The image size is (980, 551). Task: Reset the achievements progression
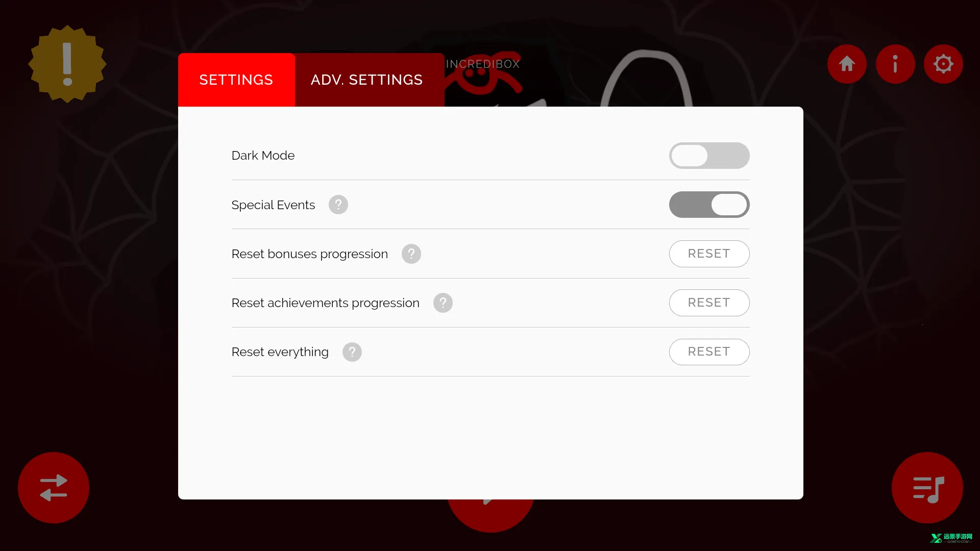click(709, 303)
